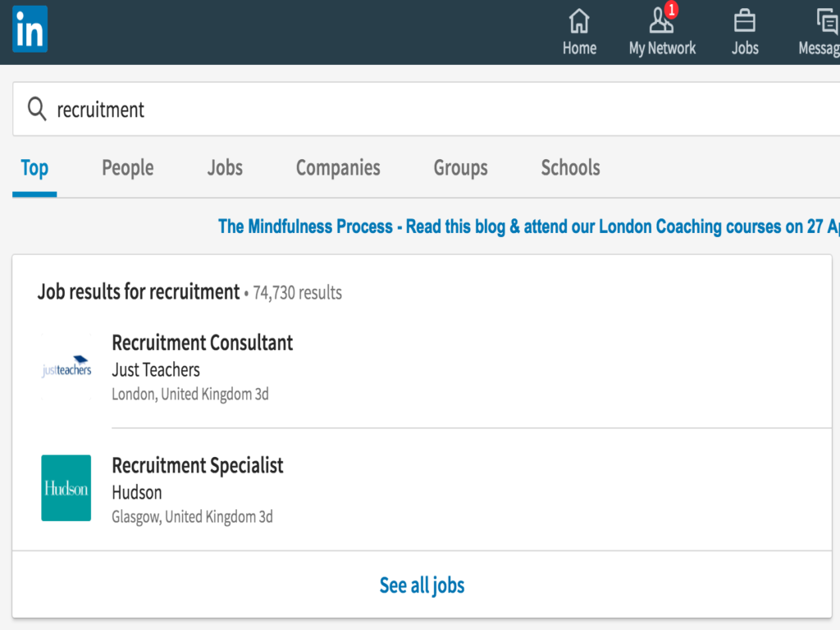Open Messaging in top navigation
The height and width of the screenshot is (630, 840).
819,32
